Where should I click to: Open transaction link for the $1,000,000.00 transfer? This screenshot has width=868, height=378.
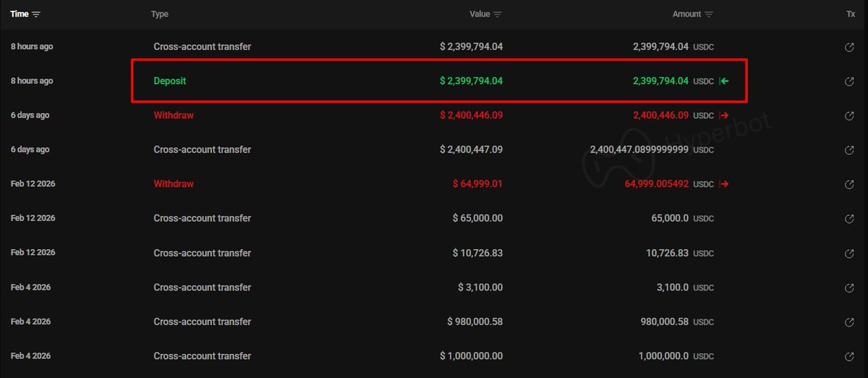850,356
